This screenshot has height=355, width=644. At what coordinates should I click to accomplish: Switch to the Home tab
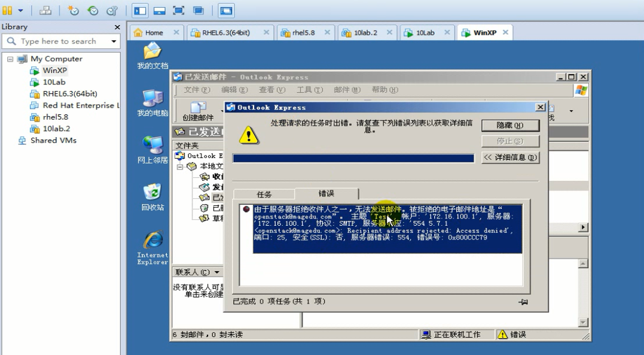pos(154,32)
